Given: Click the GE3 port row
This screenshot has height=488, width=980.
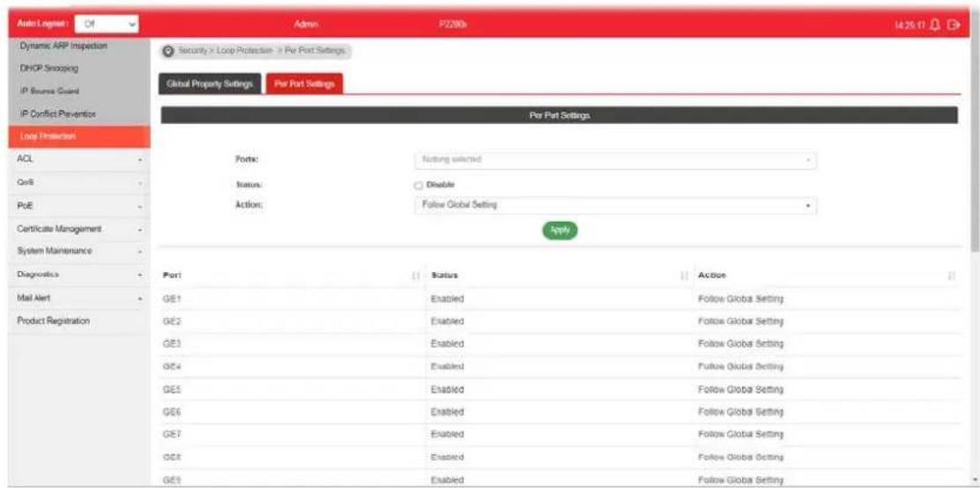Looking at the screenshot, I should point(560,344).
